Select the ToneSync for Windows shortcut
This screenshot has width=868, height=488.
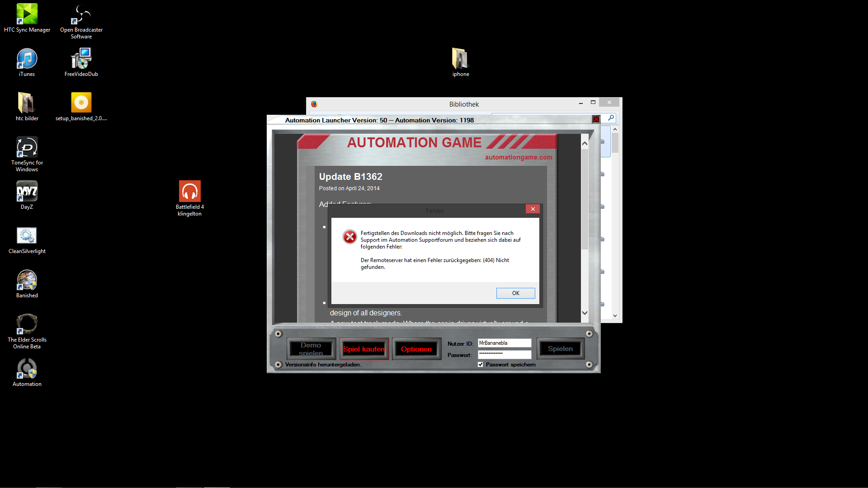27,154
